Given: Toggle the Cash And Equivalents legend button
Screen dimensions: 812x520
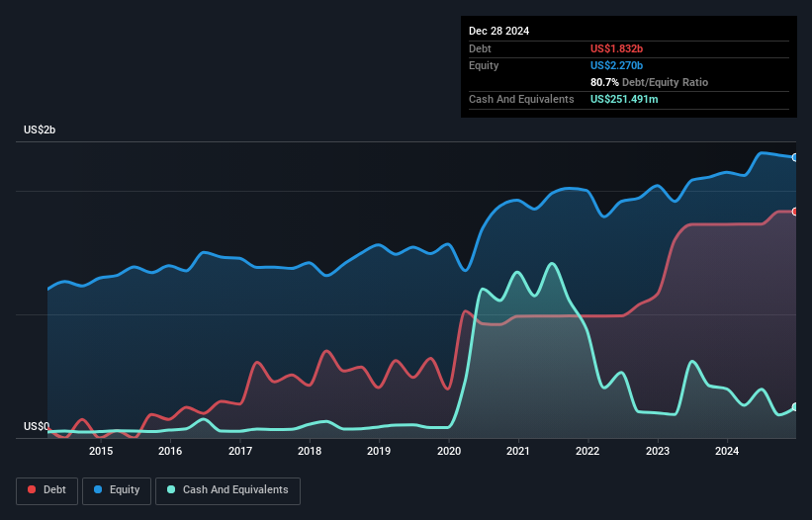Looking at the screenshot, I should [x=227, y=490].
